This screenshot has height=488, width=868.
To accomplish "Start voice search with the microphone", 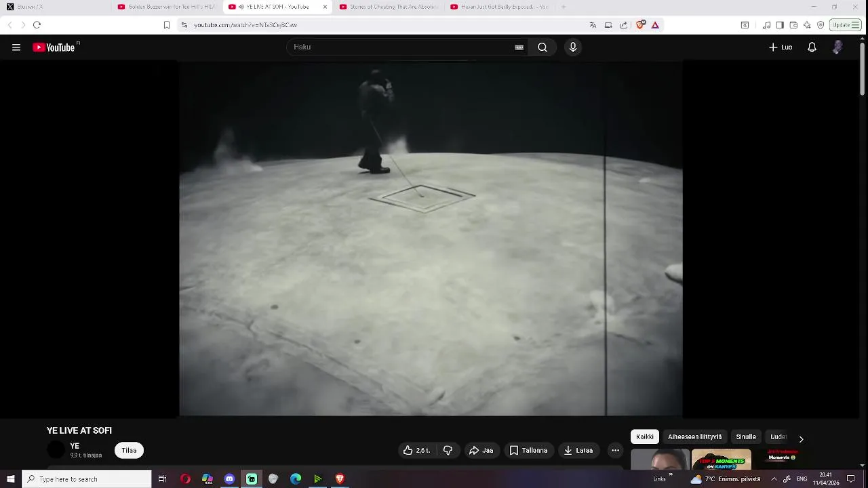I will coord(573,47).
